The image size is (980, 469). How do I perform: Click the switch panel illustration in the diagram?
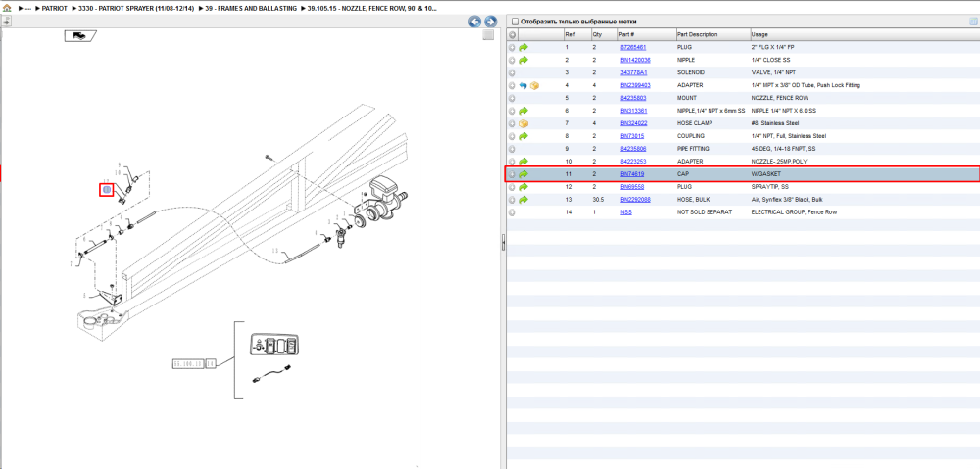273,344
